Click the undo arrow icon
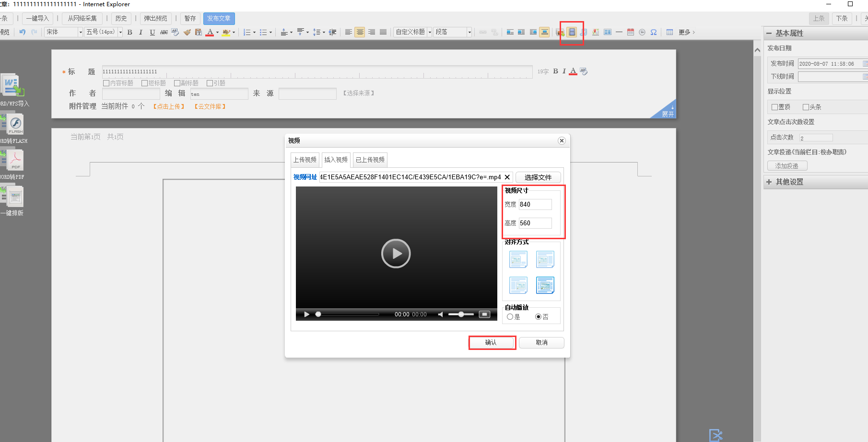Screen dimensions: 868x442 [22, 32]
